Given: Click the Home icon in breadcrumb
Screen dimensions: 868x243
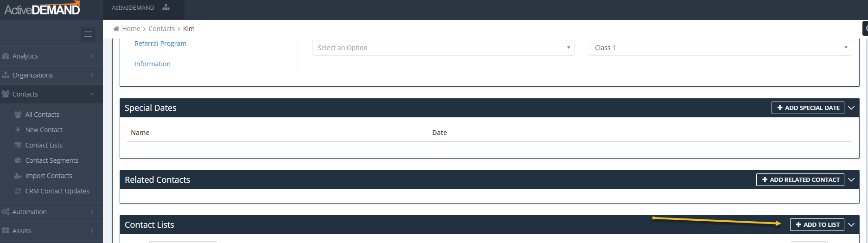Looking at the screenshot, I should (116, 29).
